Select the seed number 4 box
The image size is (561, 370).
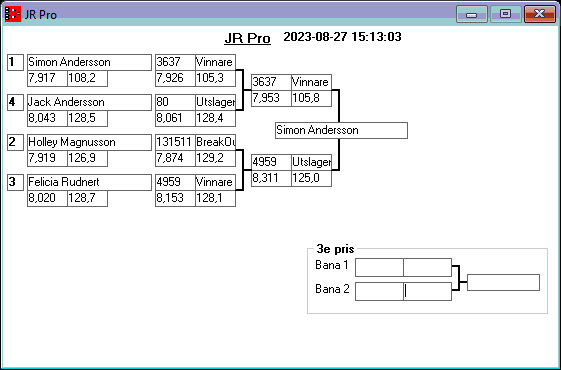pyautogui.click(x=15, y=102)
